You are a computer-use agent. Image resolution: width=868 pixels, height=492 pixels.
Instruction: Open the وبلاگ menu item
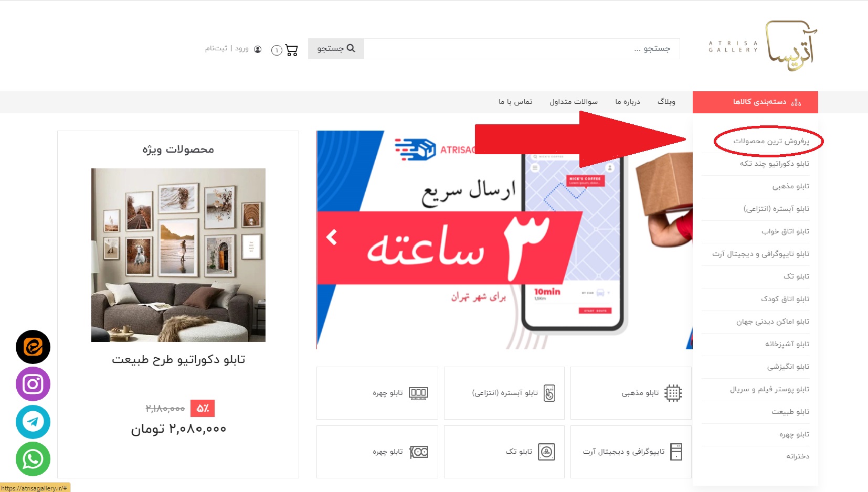(x=666, y=102)
